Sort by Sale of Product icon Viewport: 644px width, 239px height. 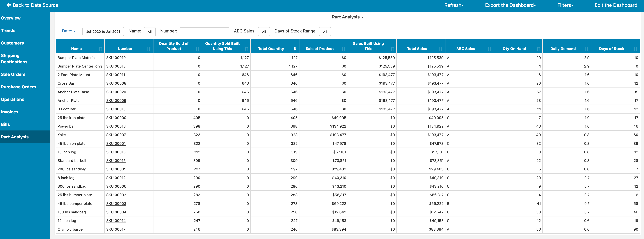[343, 49]
